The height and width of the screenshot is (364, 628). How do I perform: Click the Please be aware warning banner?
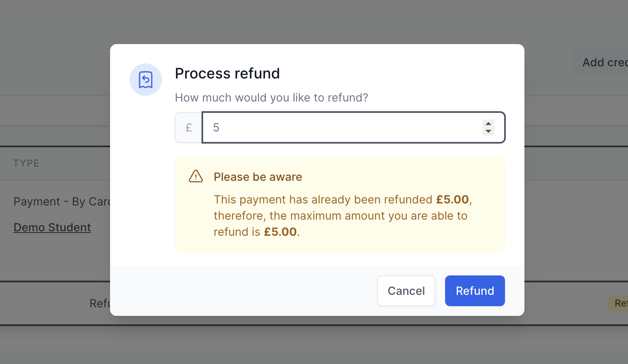tap(340, 204)
